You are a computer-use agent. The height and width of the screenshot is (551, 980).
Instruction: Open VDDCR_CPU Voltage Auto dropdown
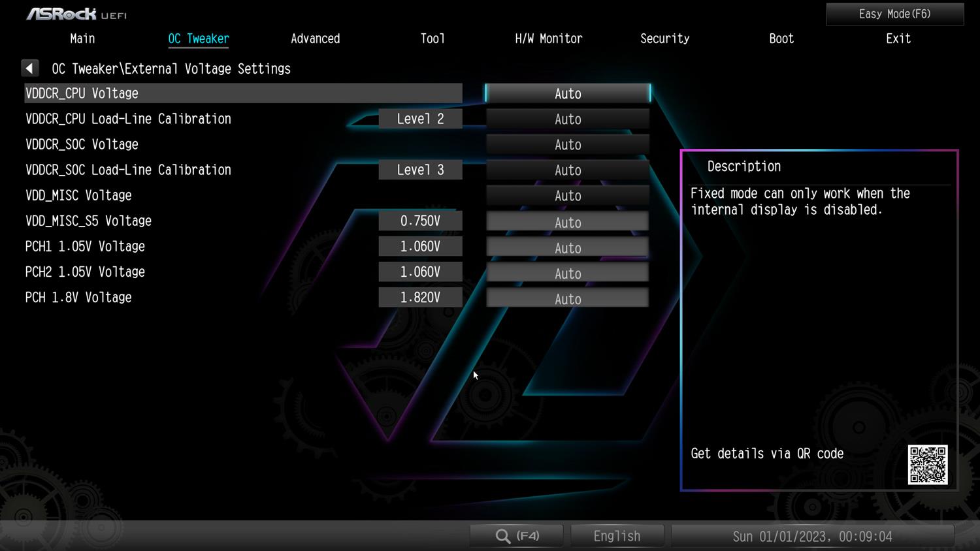pos(567,93)
